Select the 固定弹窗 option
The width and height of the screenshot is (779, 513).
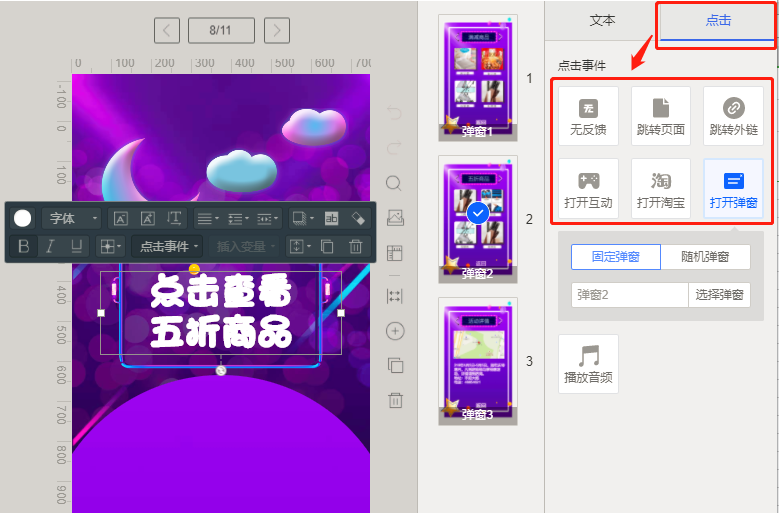[x=616, y=257]
